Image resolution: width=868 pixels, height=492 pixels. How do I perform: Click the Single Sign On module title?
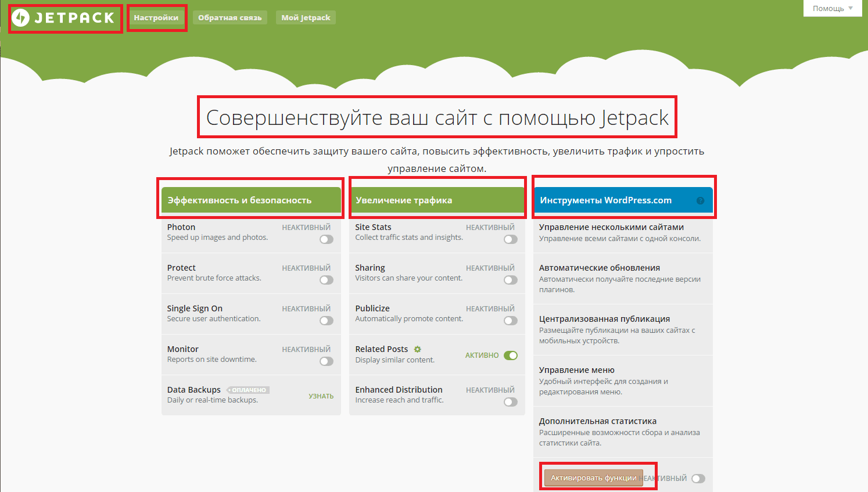(195, 308)
